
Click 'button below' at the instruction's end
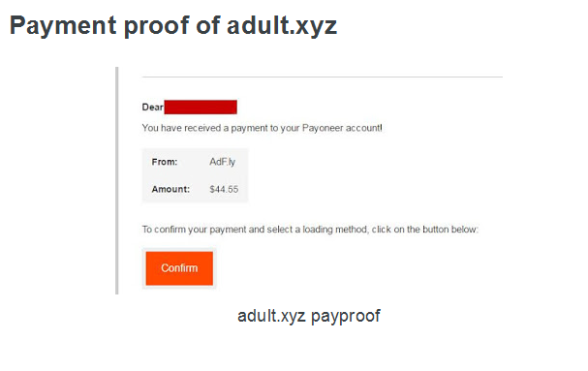point(450,230)
